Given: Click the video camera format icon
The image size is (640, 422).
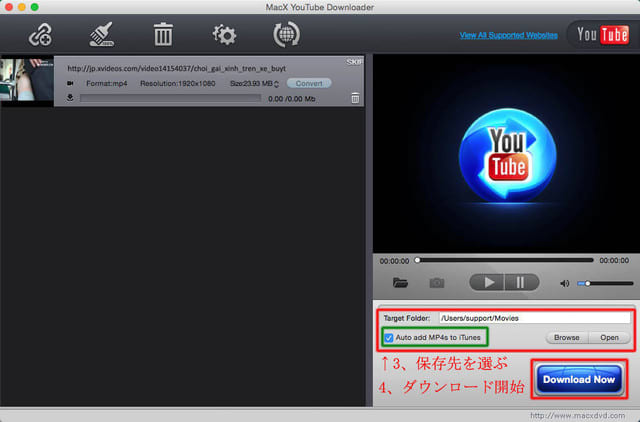Looking at the screenshot, I should click(x=70, y=83).
